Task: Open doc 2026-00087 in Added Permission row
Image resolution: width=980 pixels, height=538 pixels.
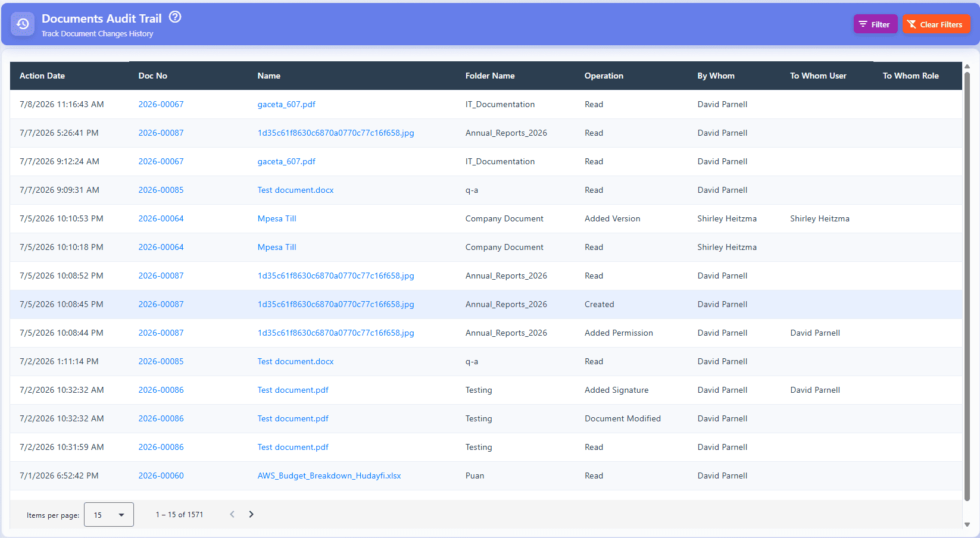Action: pos(161,333)
